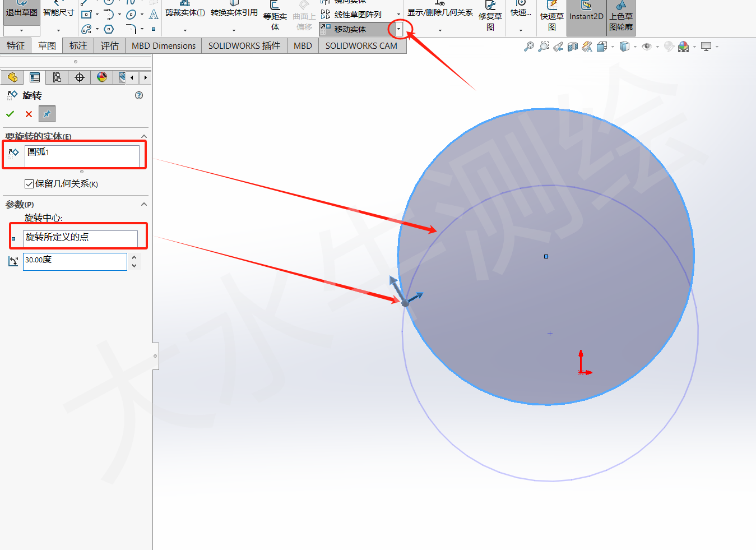
Task: Uncheck the 保留几何关系(K) checkbox
Action: 28,183
